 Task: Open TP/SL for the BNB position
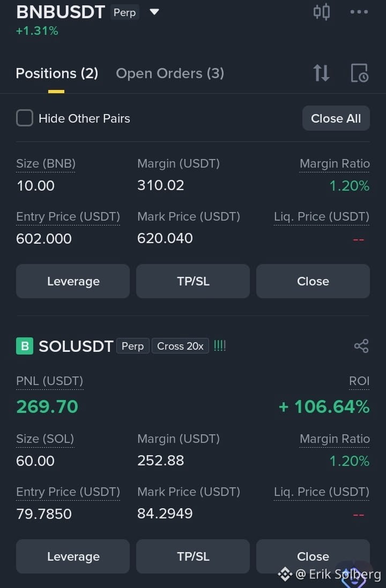coord(193,281)
